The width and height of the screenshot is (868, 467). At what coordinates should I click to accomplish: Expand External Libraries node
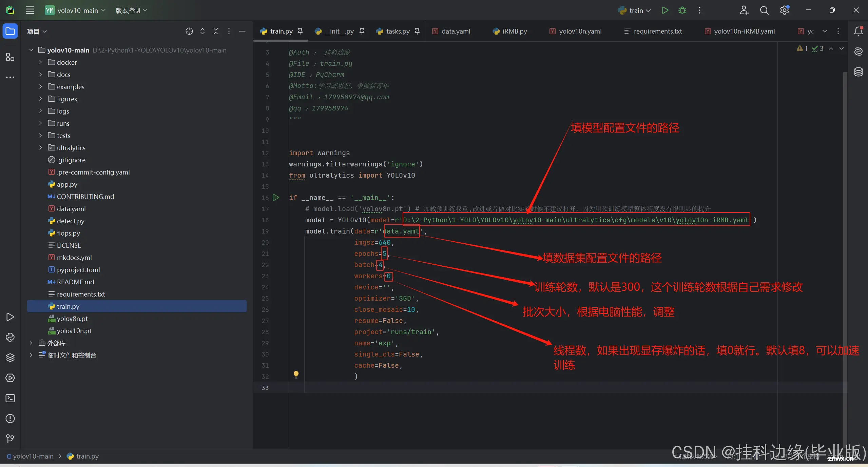coord(31,343)
